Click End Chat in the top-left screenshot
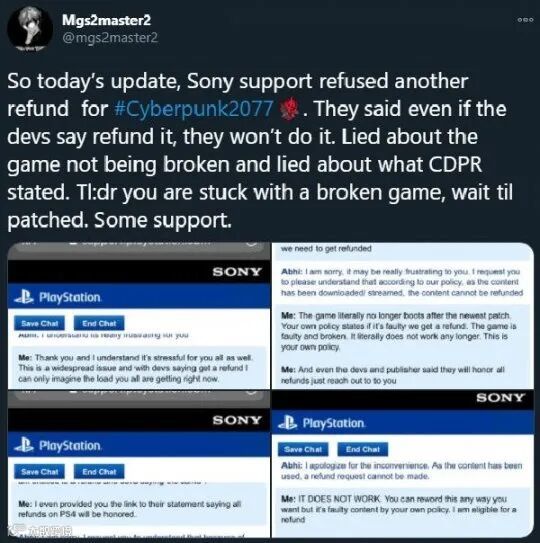 tap(99, 323)
